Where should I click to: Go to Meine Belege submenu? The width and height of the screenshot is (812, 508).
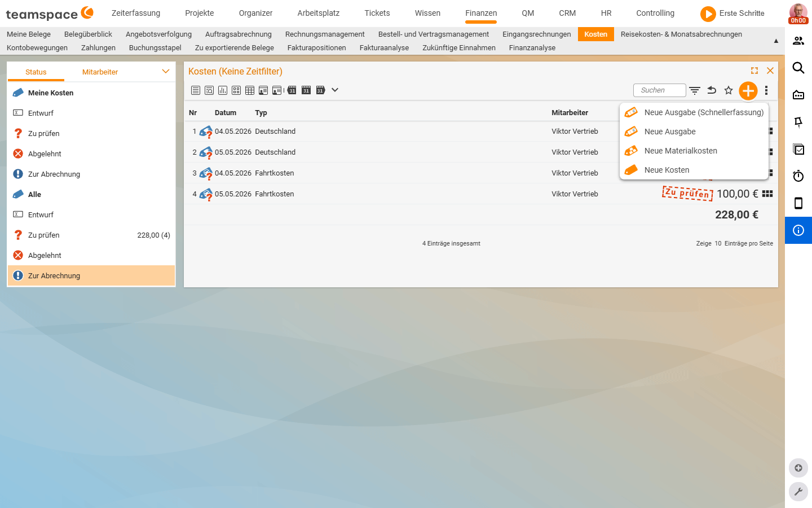click(29, 34)
